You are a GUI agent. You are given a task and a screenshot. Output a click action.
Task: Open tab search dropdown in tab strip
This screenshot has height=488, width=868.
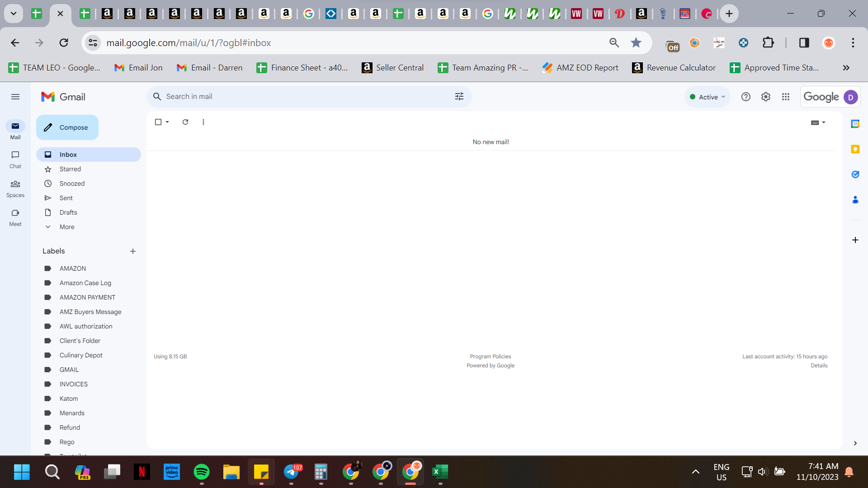[14, 14]
